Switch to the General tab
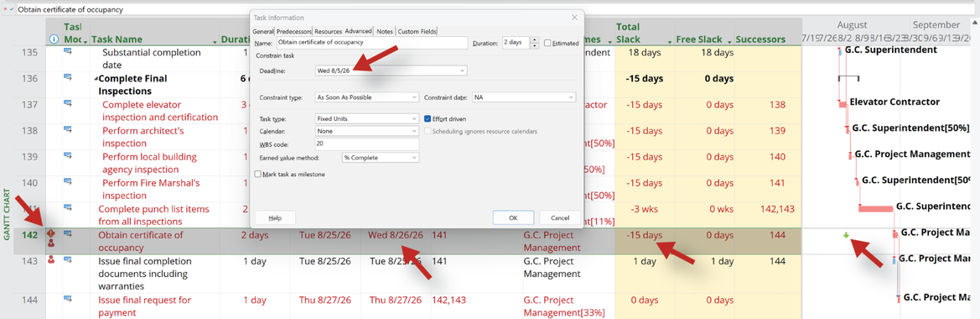Image resolution: width=980 pixels, height=319 pixels. tap(263, 31)
